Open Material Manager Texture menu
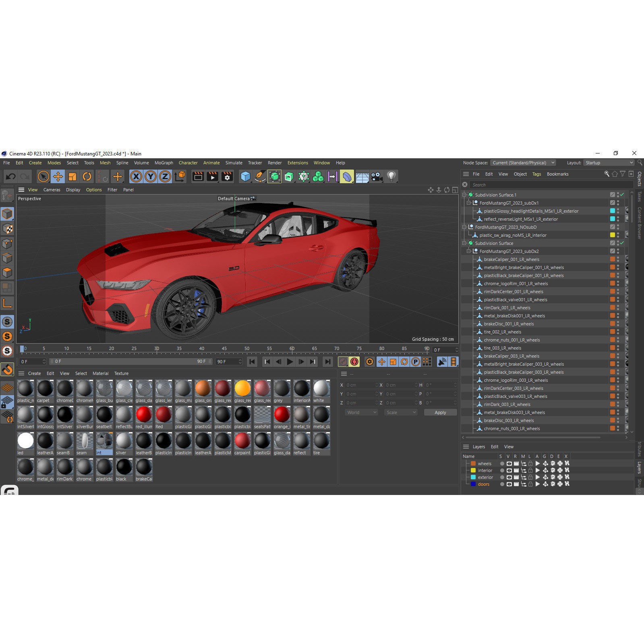644x644 pixels. click(x=121, y=373)
